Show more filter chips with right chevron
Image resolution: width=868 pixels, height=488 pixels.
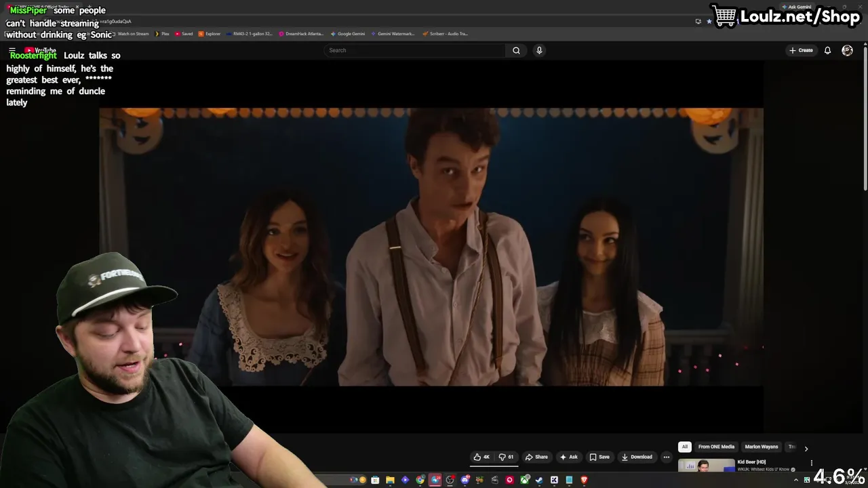pyautogui.click(x=806, y=448)
